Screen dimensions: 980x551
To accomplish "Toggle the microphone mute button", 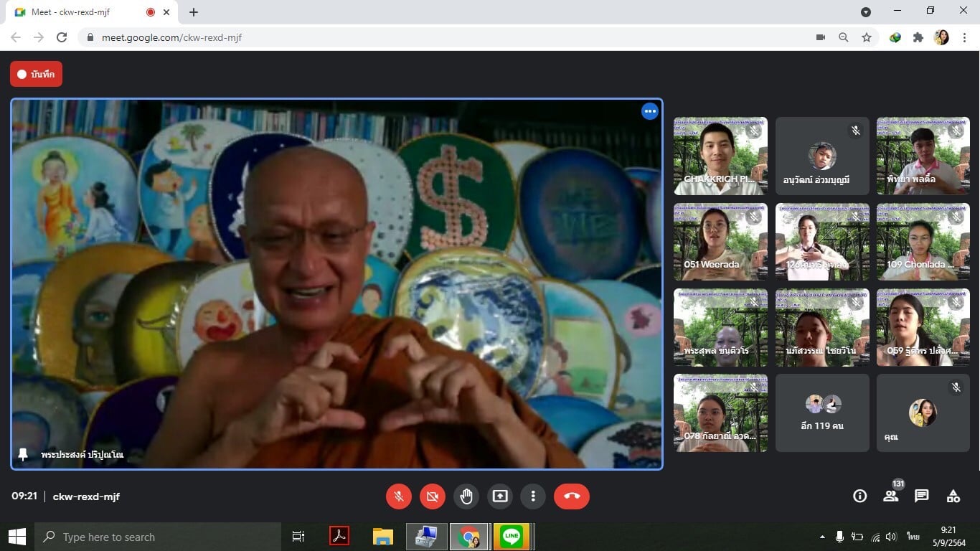I will tap(399, 496).
